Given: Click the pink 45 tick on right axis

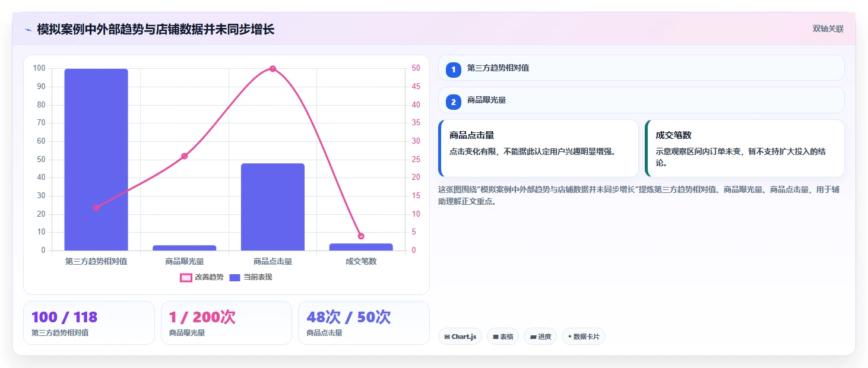Looking at the screenshot, I should (416, 87).
